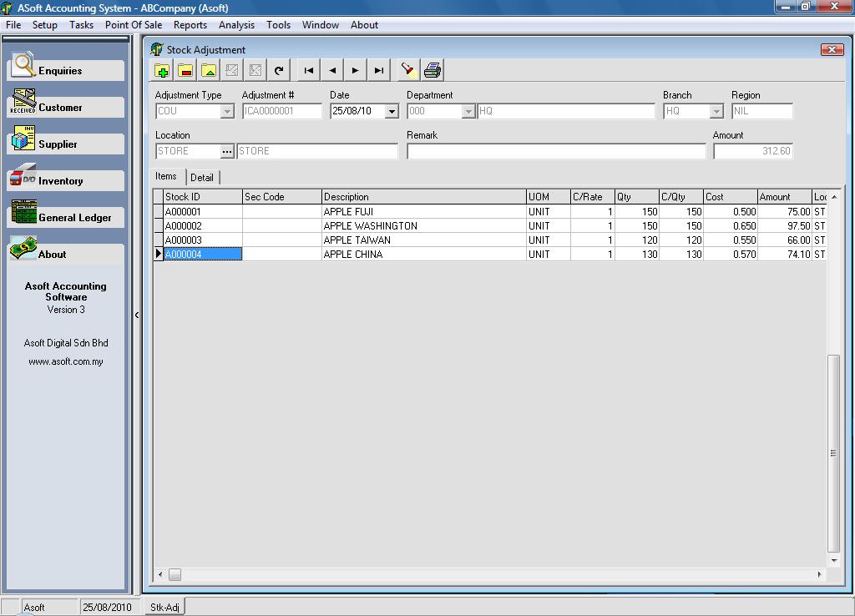Click the flashlight search icon
The width and height of the screenshot is (855, 616).
coord(409,70)
